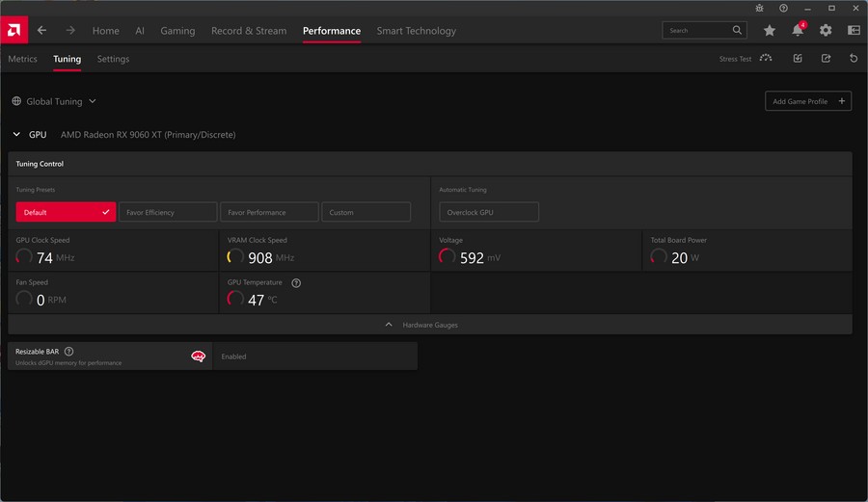
Task: Open the Record & Stream tab
Action: tap(249, 31)
